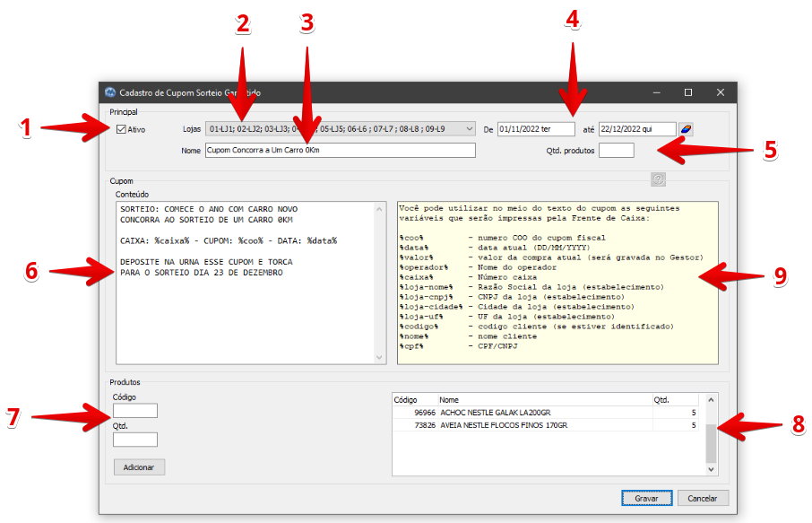
Task: Click the %cpf% variable line in help panel
Action: tap(458, 346)
